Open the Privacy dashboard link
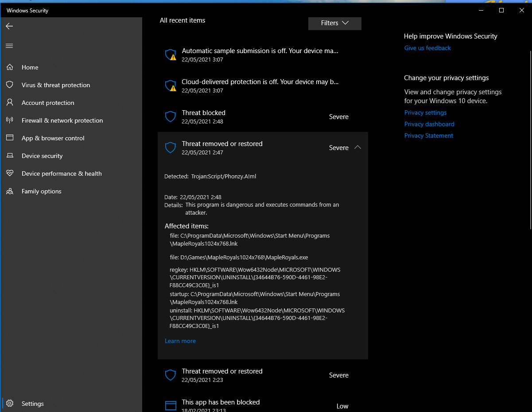Viewport: 532px width, 412px height. (429, 124)
